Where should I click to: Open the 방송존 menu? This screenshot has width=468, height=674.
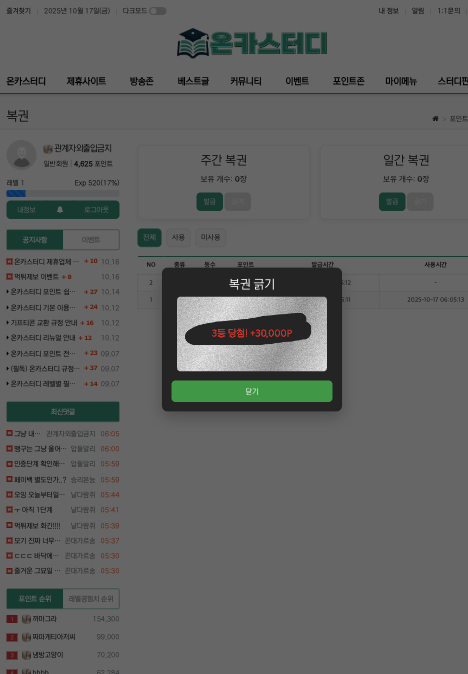(141, 81)
